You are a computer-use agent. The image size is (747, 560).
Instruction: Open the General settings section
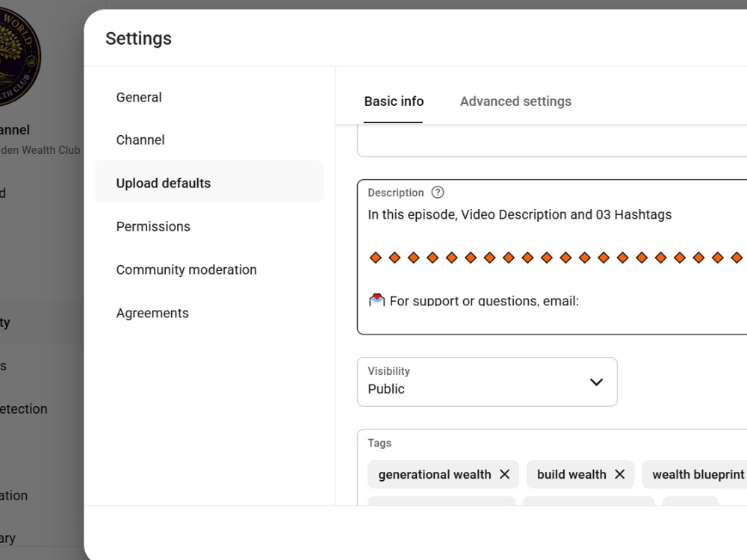point(139,97)
